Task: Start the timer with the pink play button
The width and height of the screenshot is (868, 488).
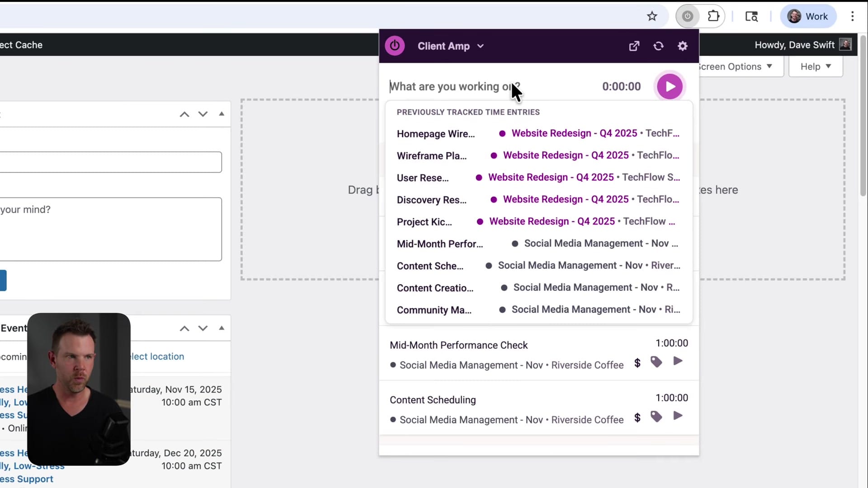Action: point(670,86)
